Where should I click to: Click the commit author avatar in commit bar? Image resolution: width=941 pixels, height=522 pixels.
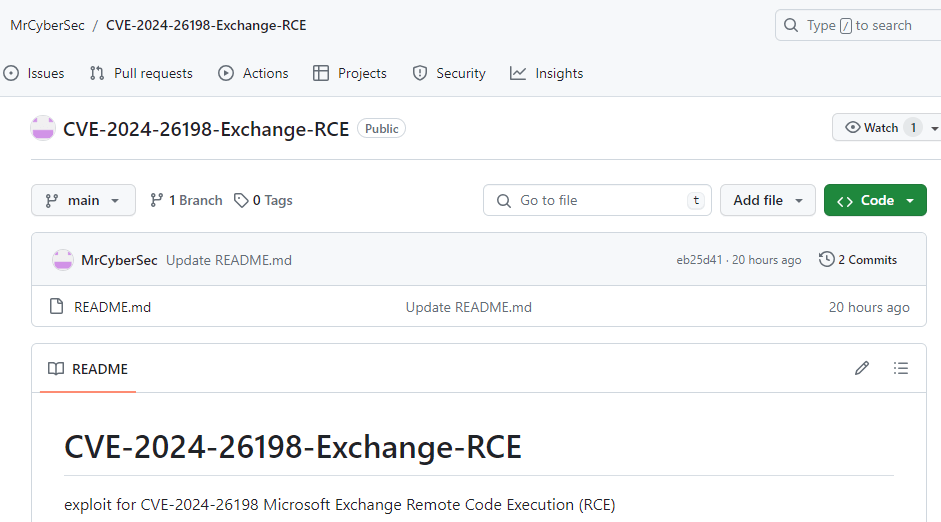[63, 260]
